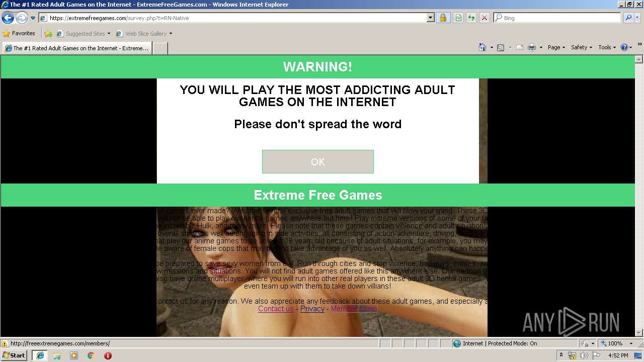Click the network connection tray icon
Image resolution: width=644 pixels, height=362 pixels.
coord(572,355)
